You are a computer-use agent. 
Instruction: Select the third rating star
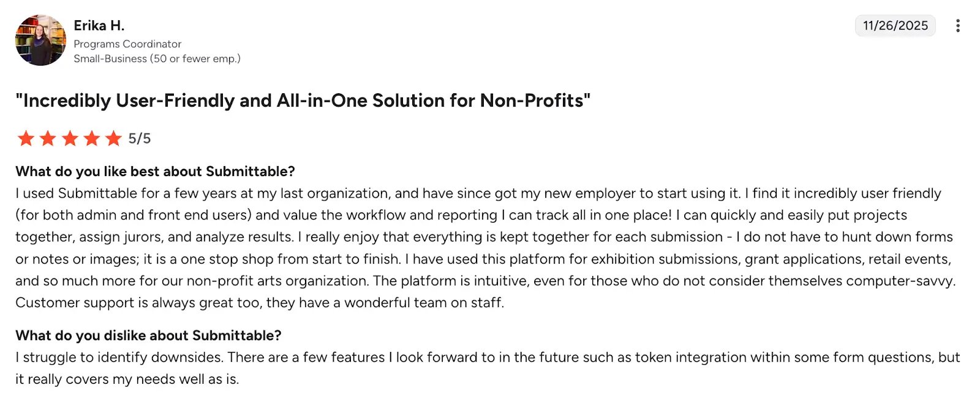[70, 139]
